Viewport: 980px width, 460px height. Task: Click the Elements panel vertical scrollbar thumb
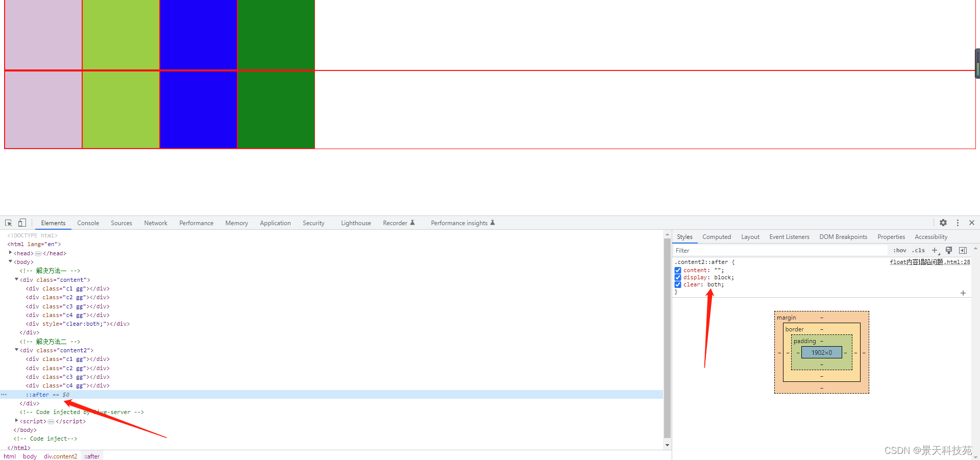point(667,338)
